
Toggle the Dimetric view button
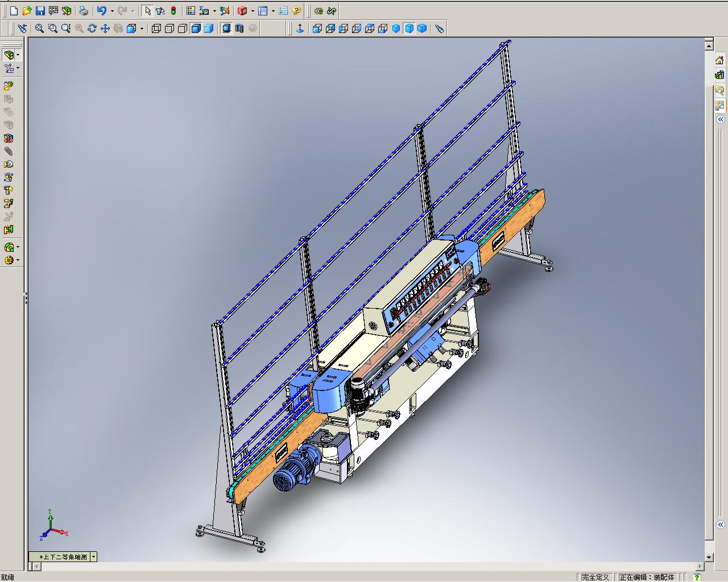422,28
